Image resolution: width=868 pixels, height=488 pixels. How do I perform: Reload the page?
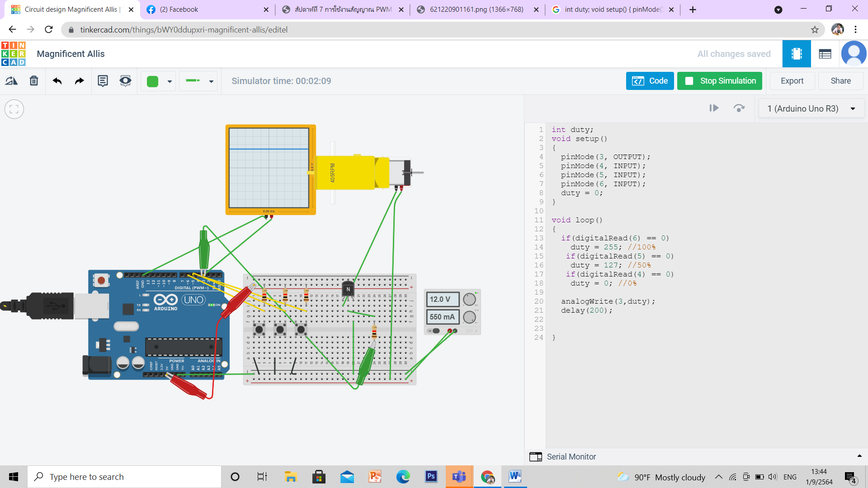(49, 29)
